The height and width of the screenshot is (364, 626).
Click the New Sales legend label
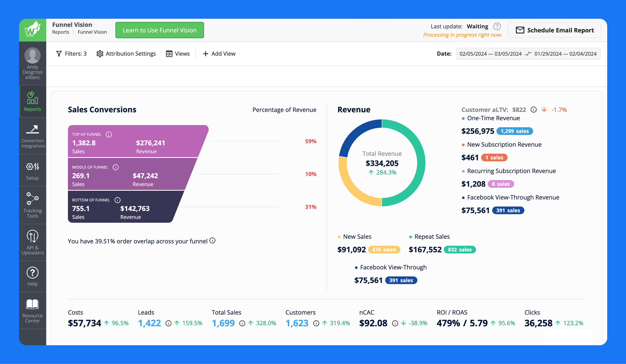pos(357,237)
